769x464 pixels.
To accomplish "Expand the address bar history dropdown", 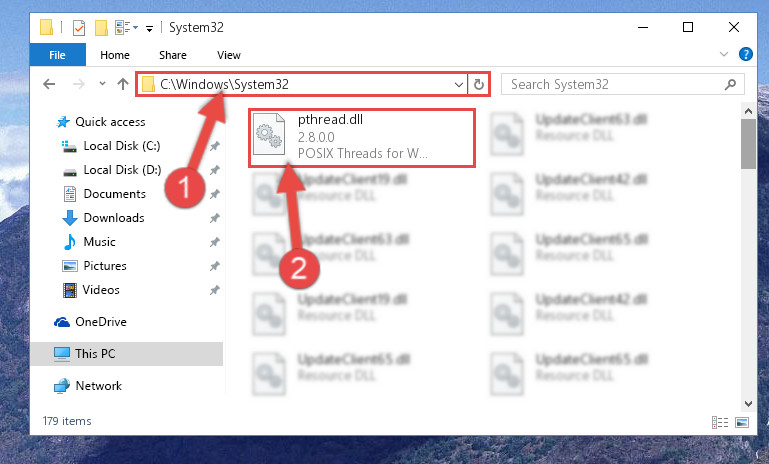I will (459, 84).
